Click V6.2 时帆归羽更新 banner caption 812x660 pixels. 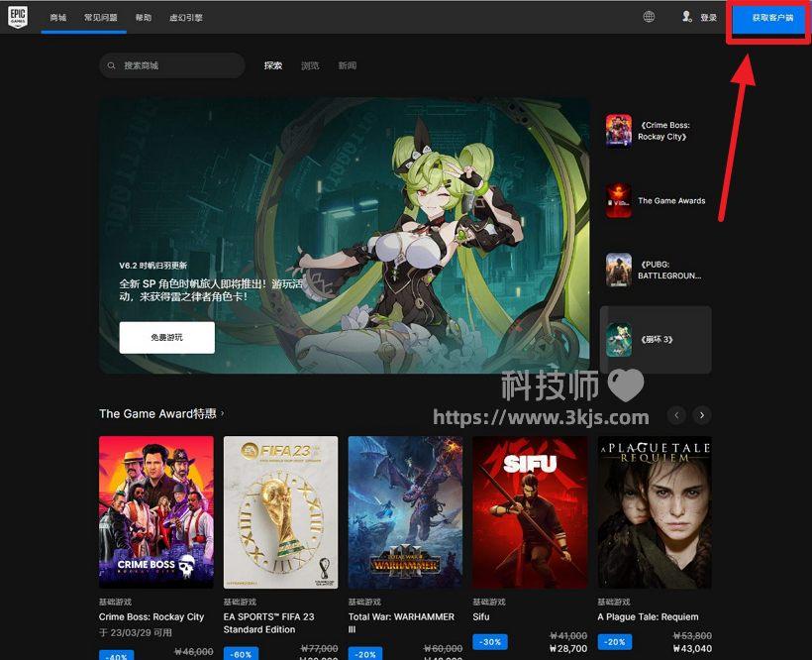[x=153, y=266]
